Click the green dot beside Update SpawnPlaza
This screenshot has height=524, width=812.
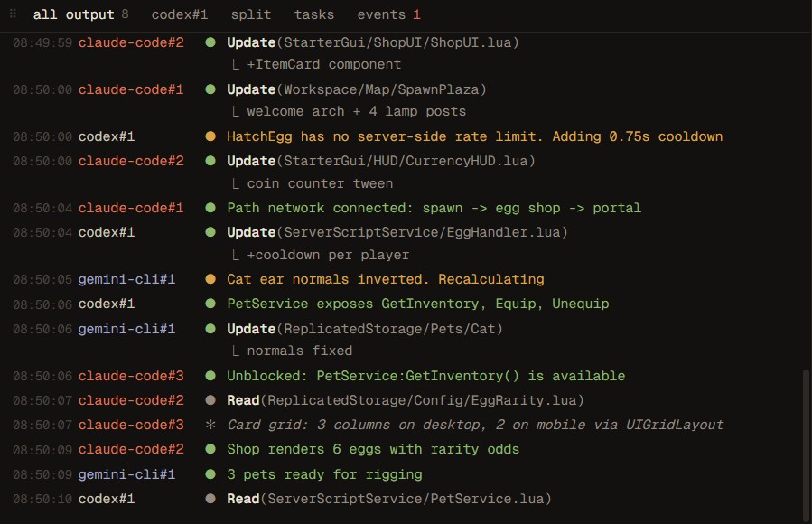pyautogui.click(x=210, y=89)
